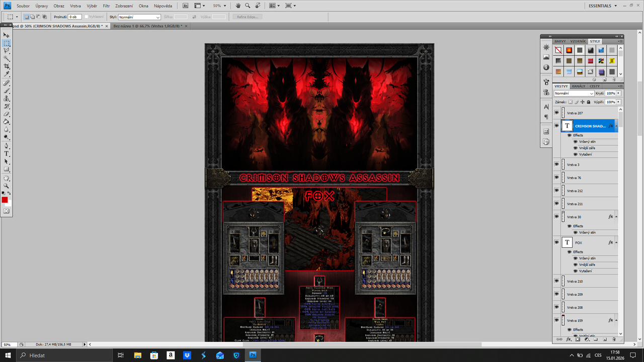Click the red foreground color swatch
This screenshot has width=644, height=362.
point(5,200)
